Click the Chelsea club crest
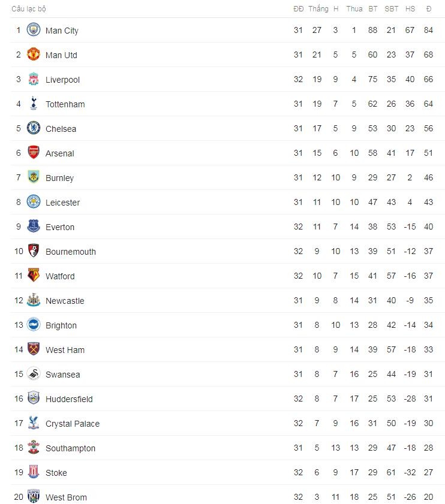 pos(34,129)
